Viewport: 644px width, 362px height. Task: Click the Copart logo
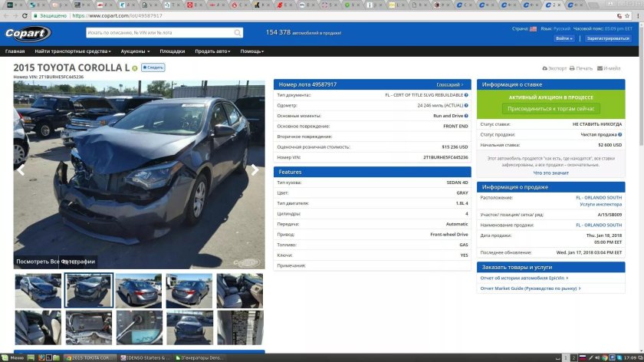click(28, 33)
